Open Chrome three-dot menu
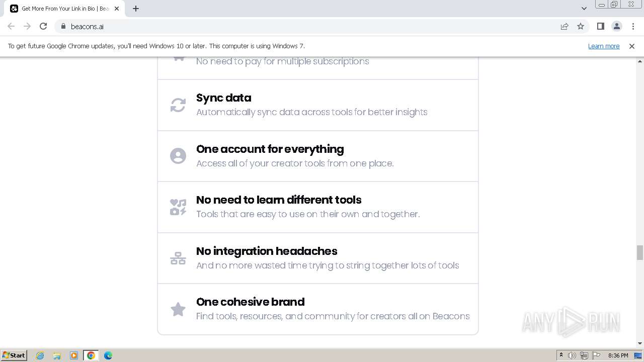 click(633, 26)
